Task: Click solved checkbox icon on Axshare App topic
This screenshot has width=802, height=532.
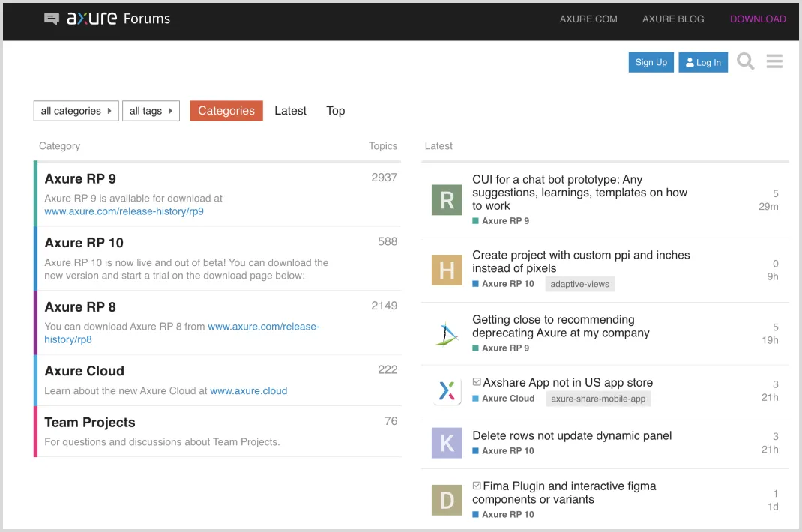Action: pyautogui.click(x=477, y=382)
